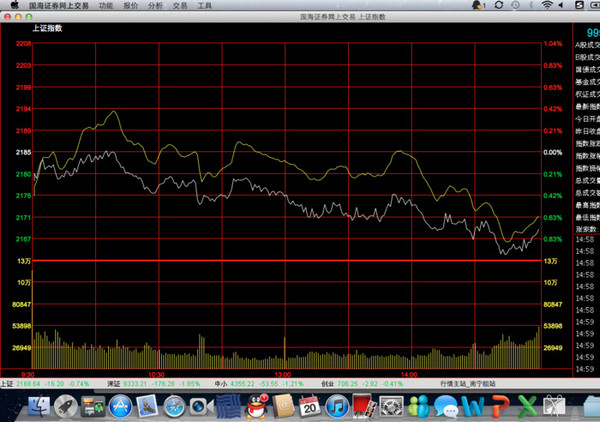The image size is (600, 422).
Task: Click the 创业 708.25 status bar entry
Action: point(362,383)
